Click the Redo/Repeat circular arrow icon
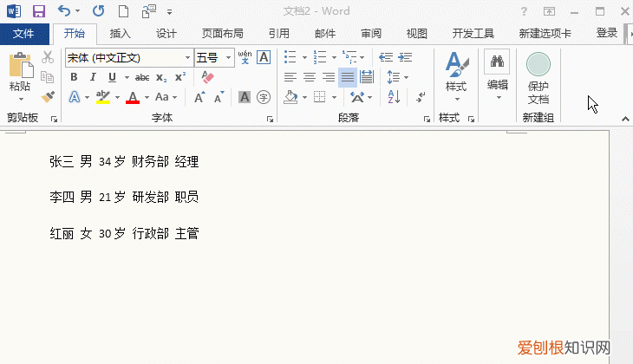This screenshot has width=633, height=364. 99,10
